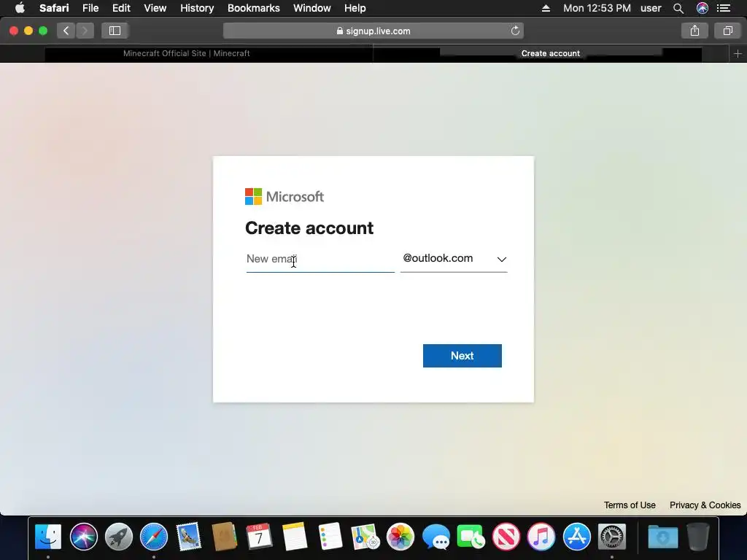747x560 pixels.
Task: Open the Downloads folder in Dock
Action: 662,537
